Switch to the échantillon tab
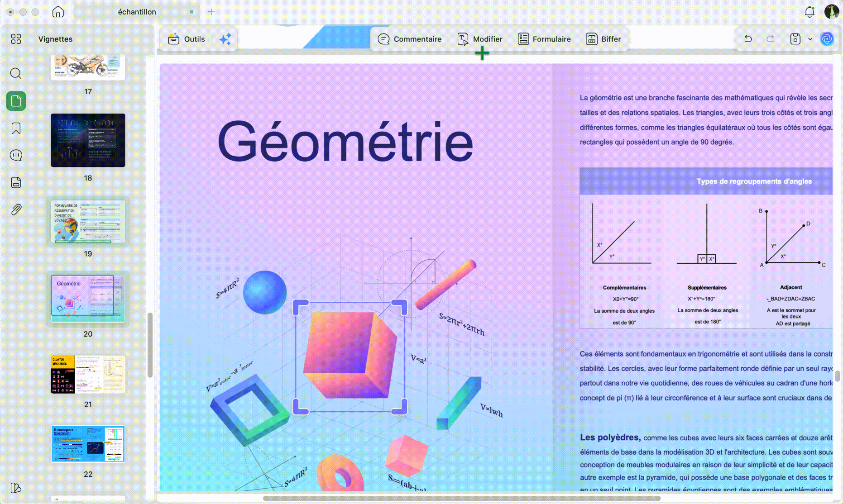The height and width of the screenshot is (504, 843). point(137,12)
